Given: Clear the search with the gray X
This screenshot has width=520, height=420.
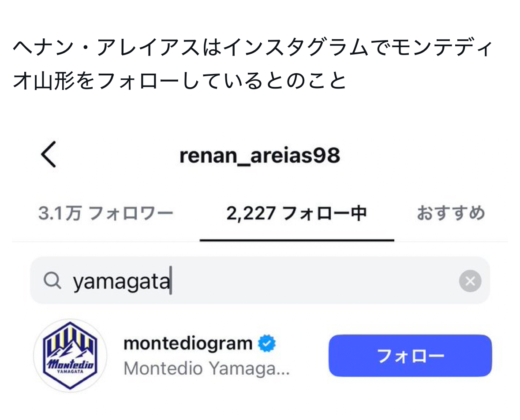Looking at the screenshot, I should click(x=470, y=281).
